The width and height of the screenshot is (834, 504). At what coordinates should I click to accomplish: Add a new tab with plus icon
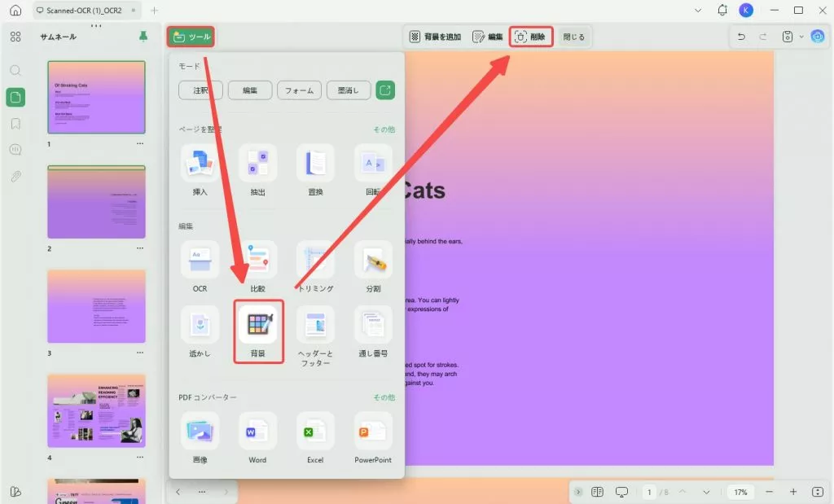(154, 10)
